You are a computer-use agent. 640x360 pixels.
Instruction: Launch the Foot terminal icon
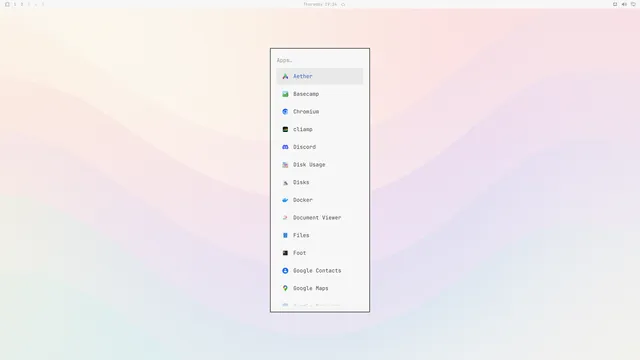[285, 253]
